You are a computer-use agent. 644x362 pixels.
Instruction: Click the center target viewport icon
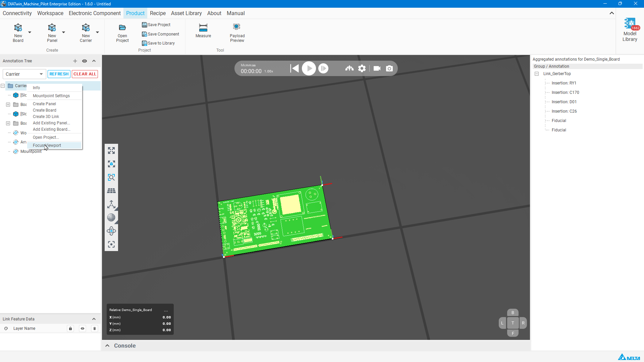point(111,244)
